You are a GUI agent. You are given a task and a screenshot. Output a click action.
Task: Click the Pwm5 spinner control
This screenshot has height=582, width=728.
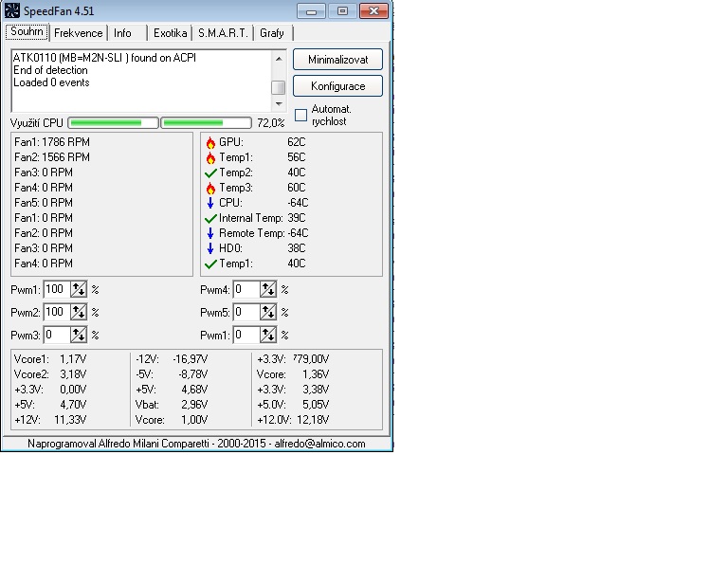click(x=268, y=312)
